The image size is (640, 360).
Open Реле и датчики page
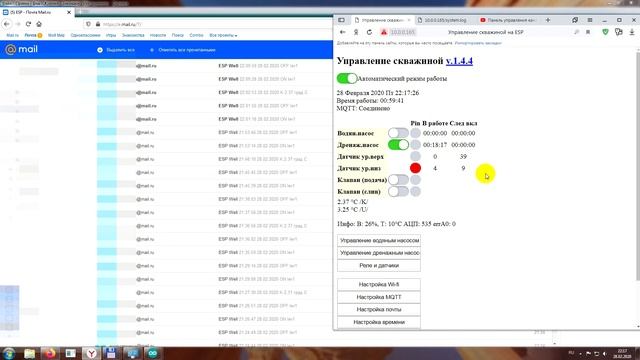tap(379, 265)
